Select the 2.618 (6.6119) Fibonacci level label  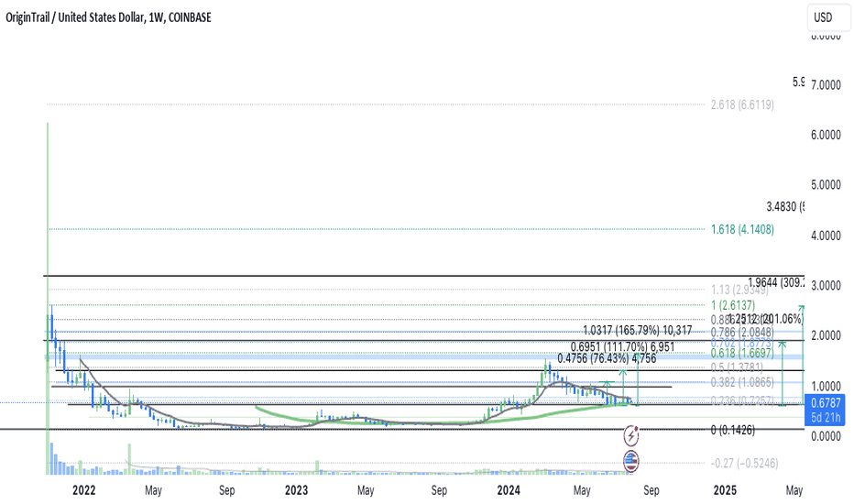tap(742, 105)
